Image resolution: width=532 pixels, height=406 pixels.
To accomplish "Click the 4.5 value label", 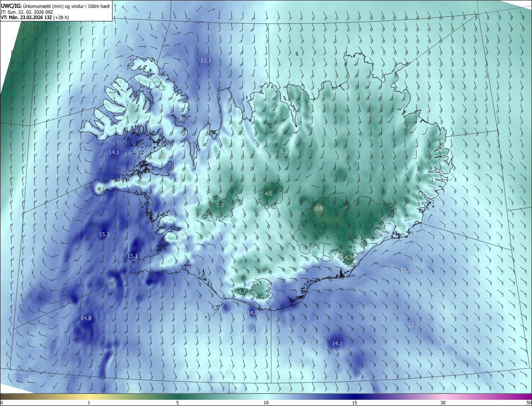I will 268,194.
